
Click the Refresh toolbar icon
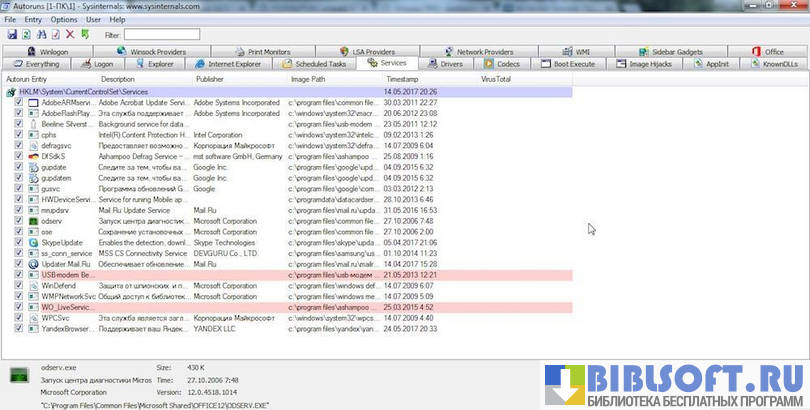tap(26, 34)
